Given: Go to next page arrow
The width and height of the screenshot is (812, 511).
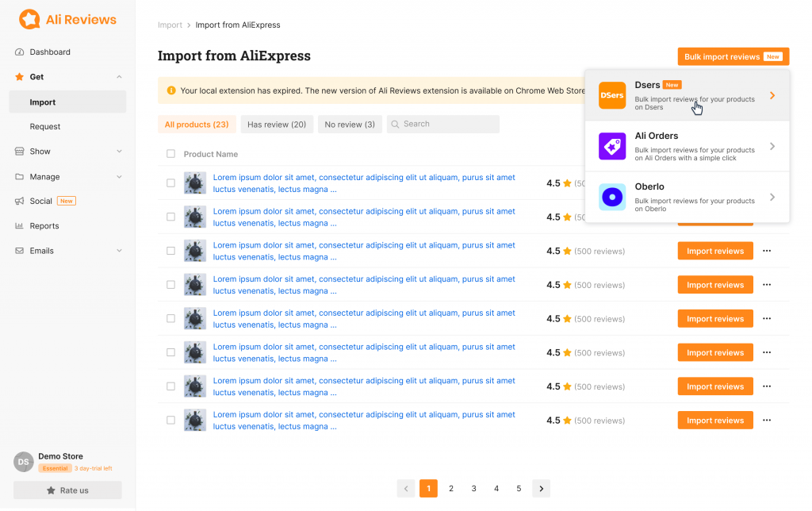Looking at the screenshot, I should click(x=541, y=488).
